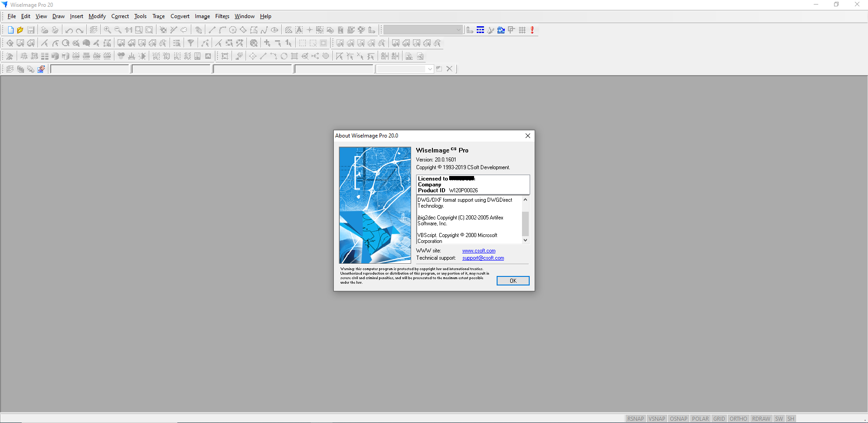The width and height of the screenshot is (868, 423).
Task: Click the first input field in the fourth toolbar
Action: [x=90, y=69]
